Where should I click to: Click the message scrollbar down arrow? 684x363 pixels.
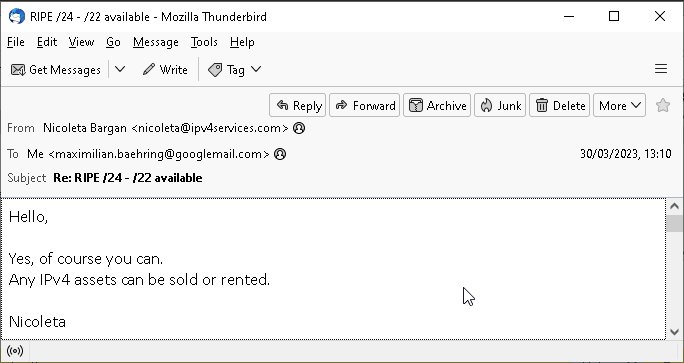click(x=674, y=332)
